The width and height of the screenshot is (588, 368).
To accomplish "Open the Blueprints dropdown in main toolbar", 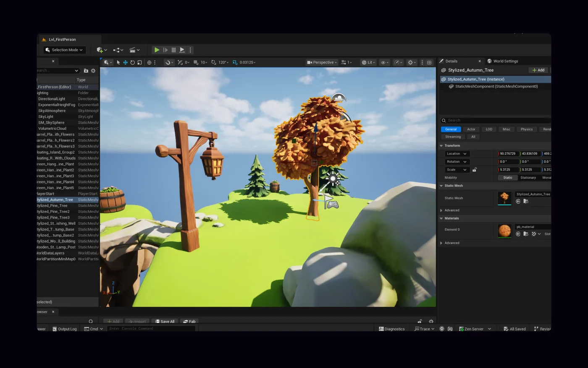I will [x=118, y=50].
